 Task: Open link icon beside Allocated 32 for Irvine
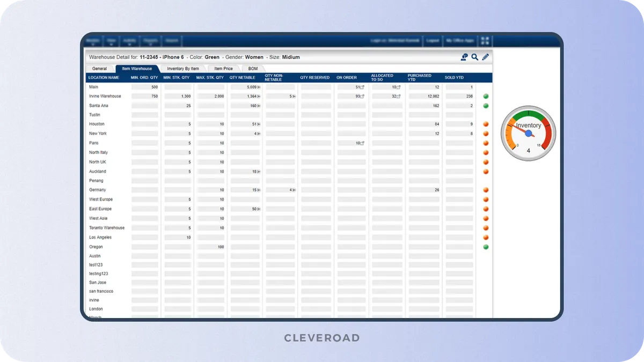click(399, 97)
